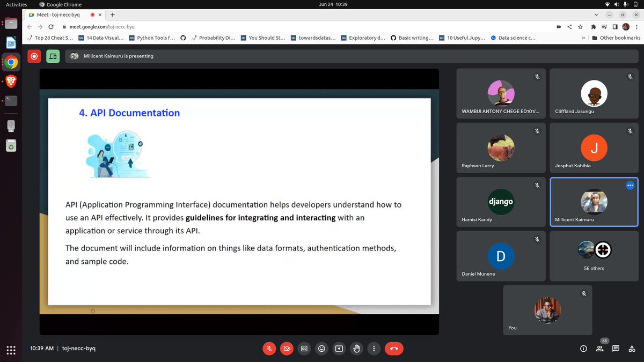
Task: Expand Chrome profile menu with avatar icon
Action: (626, 26)
